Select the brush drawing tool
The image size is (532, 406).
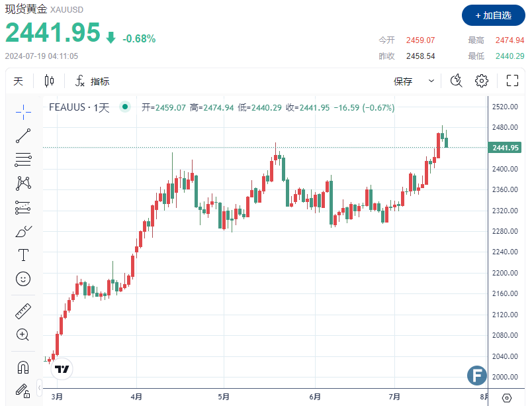[23, 231]
